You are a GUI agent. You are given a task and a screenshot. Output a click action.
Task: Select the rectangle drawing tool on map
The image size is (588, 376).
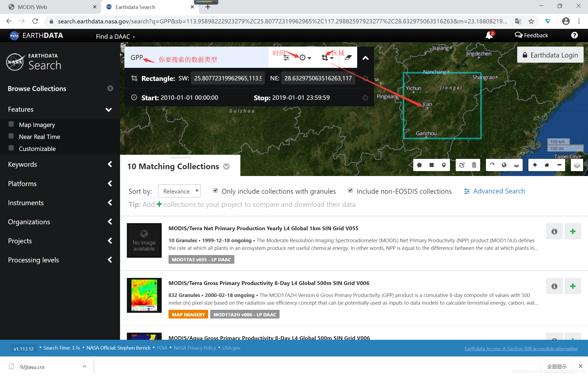(x=431, y=165)
